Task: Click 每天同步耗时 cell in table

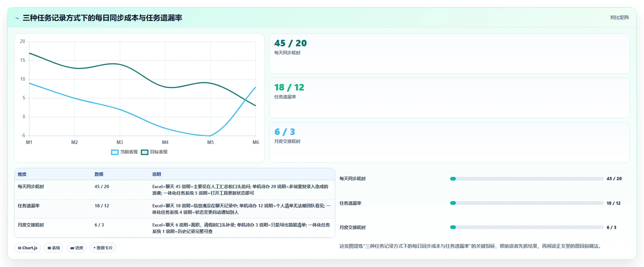Action: (x=31, y=187)
